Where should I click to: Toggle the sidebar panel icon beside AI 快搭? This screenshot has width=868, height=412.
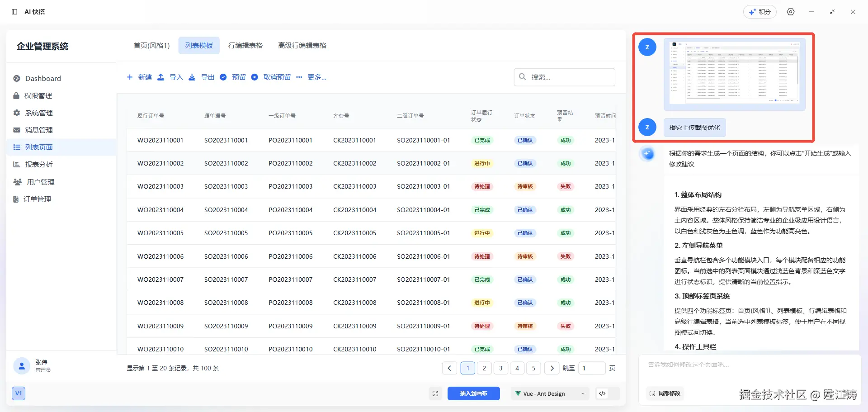[14, 12]
